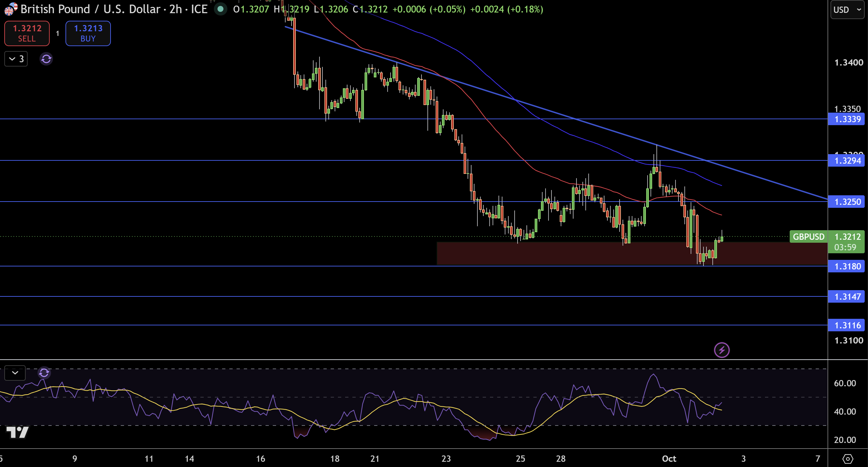Click the GBP/USD flag icon
Image resolution: width=868 pixels, height=467 pixels.
pyautogui.click(x=11, y=9)
